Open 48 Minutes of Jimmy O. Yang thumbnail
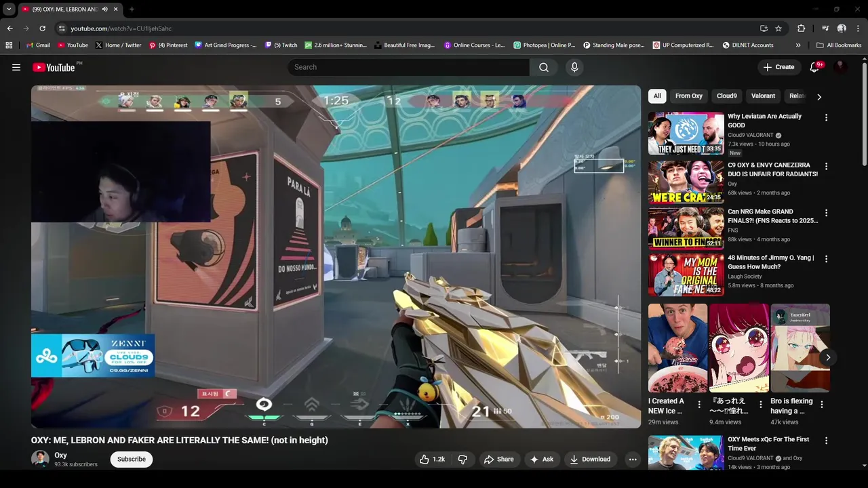Screen dimensions: 868x488 tap(686, 274)
